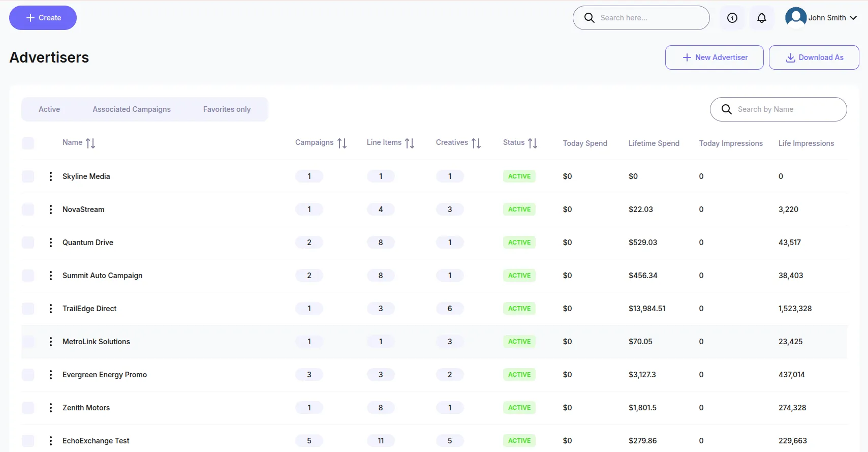Click the info icon in header
The image size is (868, 452).
point(732,18)
